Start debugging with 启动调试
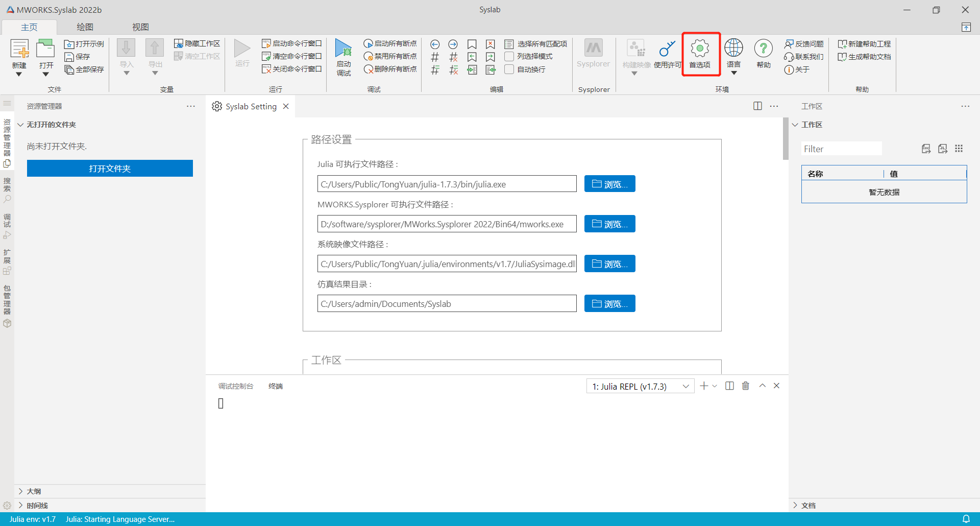This screenshot has height=526, width=980. pyautogui.click(x=344, y=57)
